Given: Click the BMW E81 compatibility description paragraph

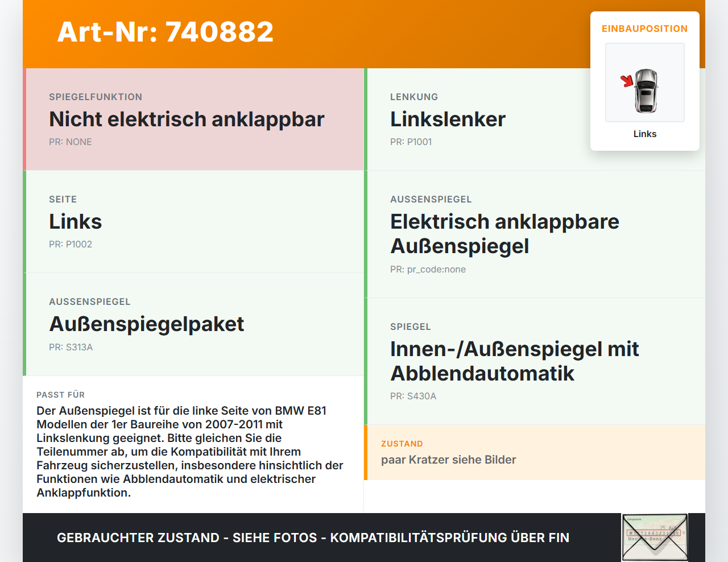Looking at the screenshot, I should [190, 452].
